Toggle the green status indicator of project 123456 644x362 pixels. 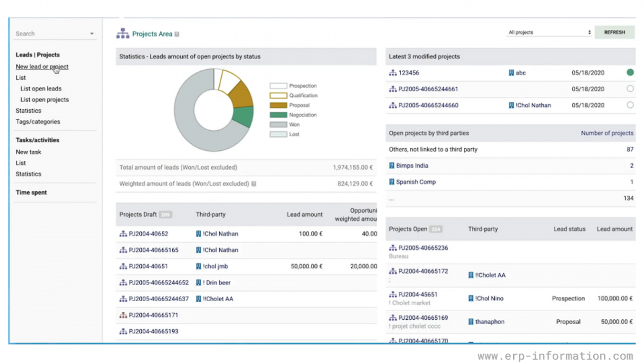[x=630, y=72]
